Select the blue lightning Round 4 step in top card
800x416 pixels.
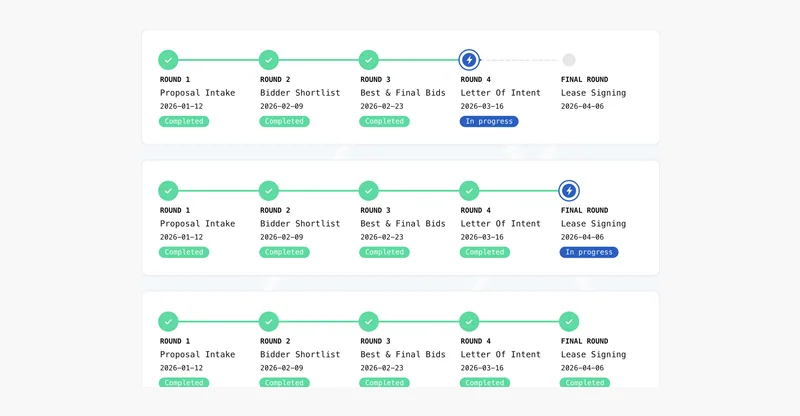point(469,60)
